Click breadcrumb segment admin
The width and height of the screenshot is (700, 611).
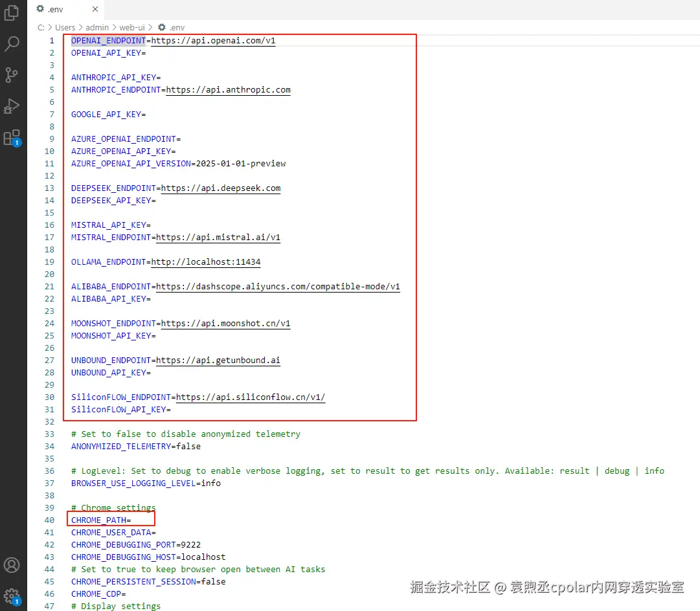(97, 28)
